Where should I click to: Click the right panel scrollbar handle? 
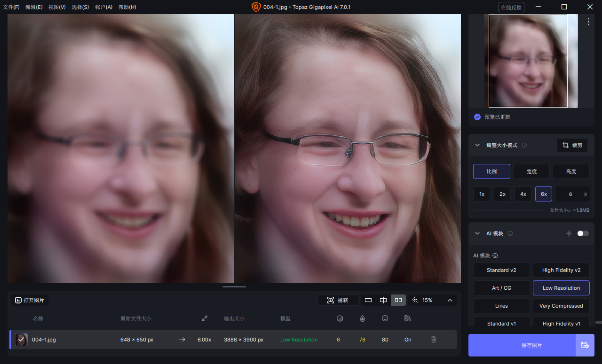598,322
